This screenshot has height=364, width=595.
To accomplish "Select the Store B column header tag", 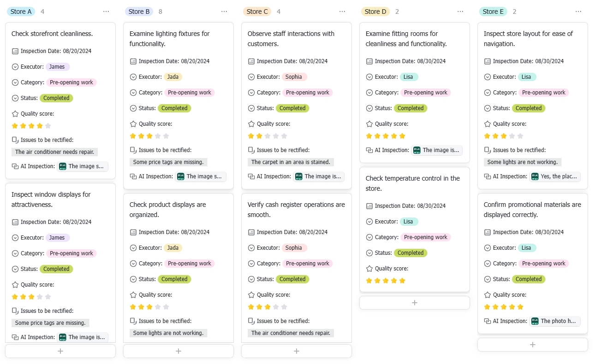I will tap(139, 12).
